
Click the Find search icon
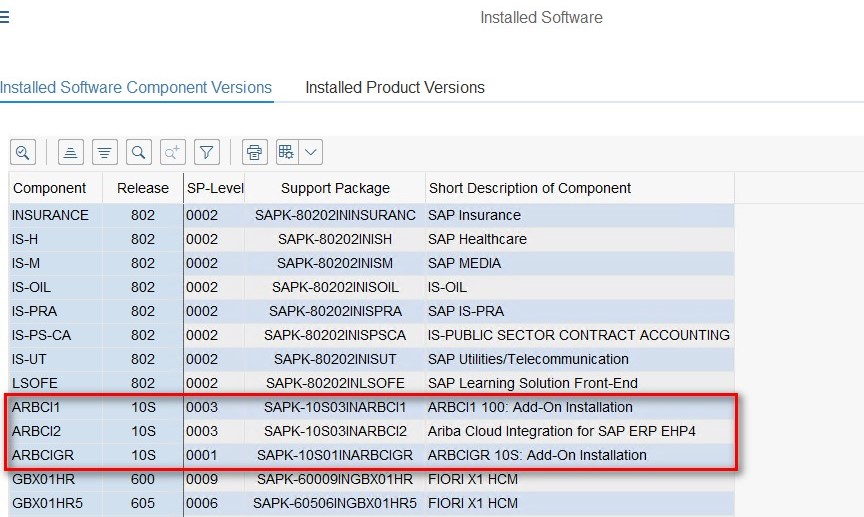tap(139, 152)
